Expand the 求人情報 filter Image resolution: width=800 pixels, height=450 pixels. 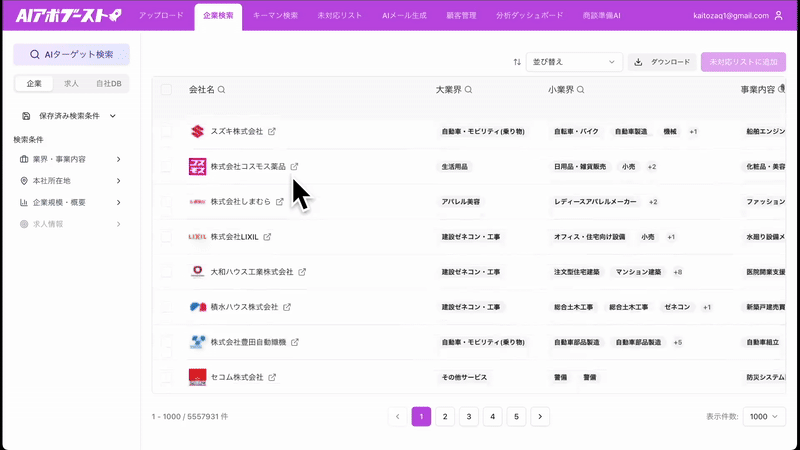71,224
